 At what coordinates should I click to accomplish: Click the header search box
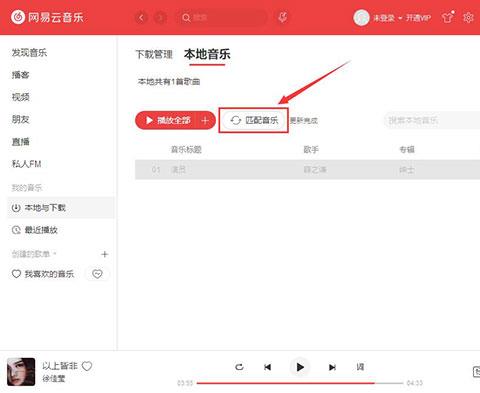pyautogui.click(x=222, y=17)
